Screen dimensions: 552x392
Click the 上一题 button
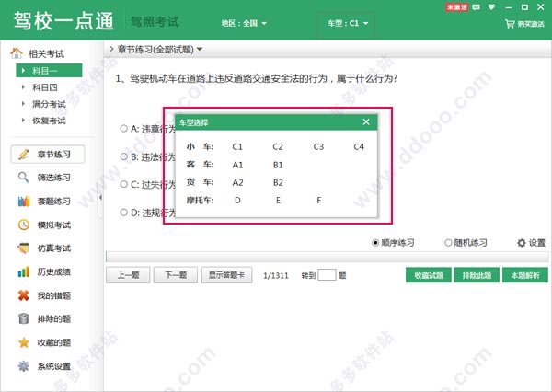[128, 275]
